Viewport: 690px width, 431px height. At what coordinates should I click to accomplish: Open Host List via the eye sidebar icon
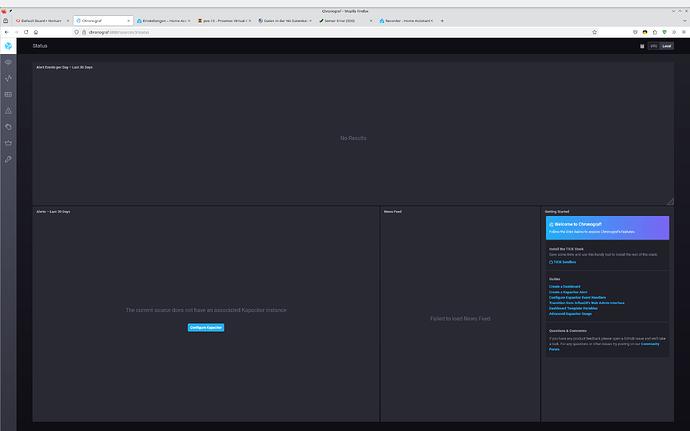pos(8,62)
